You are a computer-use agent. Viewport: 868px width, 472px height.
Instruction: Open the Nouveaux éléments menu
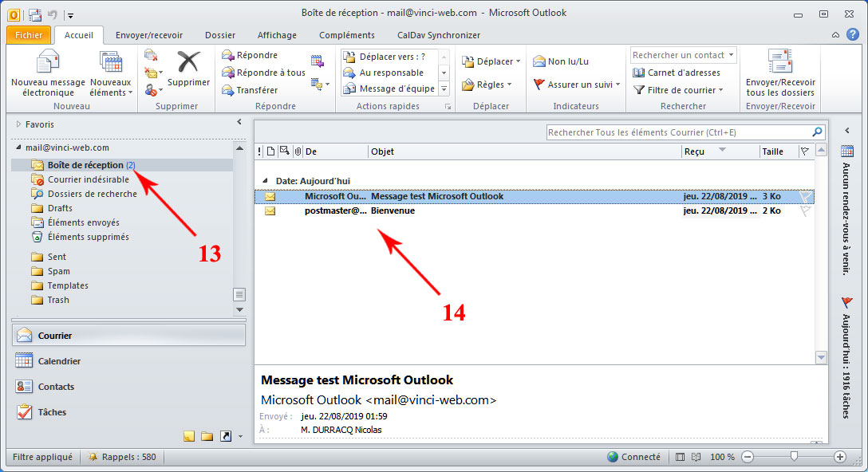pos(111,73)
